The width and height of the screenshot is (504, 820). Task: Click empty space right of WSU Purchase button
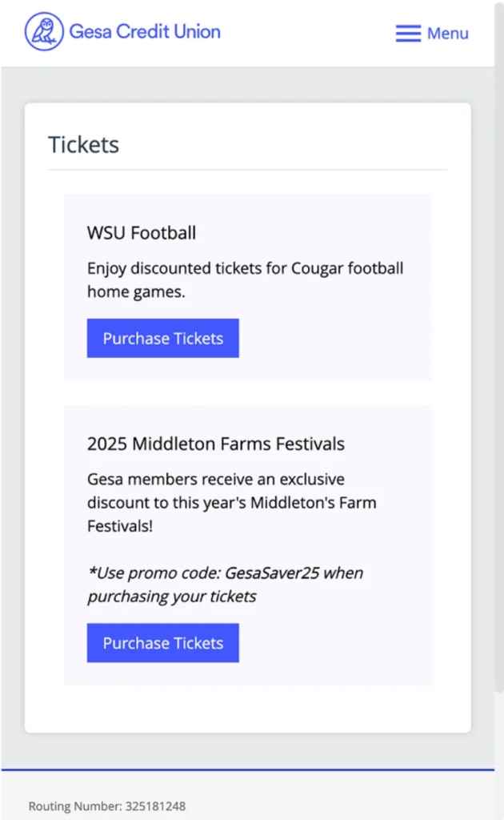(x=336, y=338)
